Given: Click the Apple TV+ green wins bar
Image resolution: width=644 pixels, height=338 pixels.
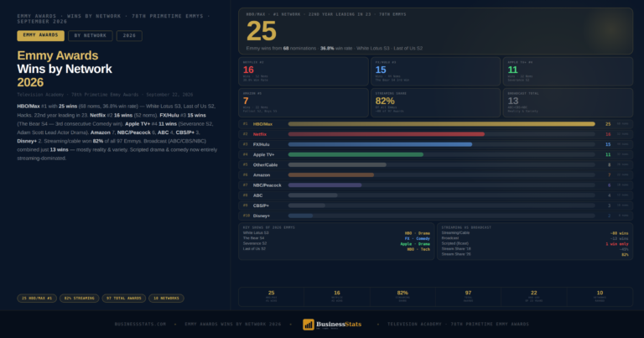Looking at the screenshot, I should 356,155.
